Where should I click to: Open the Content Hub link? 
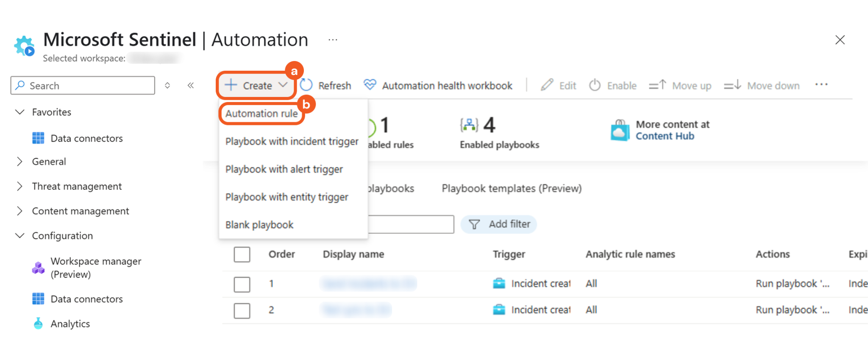pyautogui.click(x=665, y=136)
